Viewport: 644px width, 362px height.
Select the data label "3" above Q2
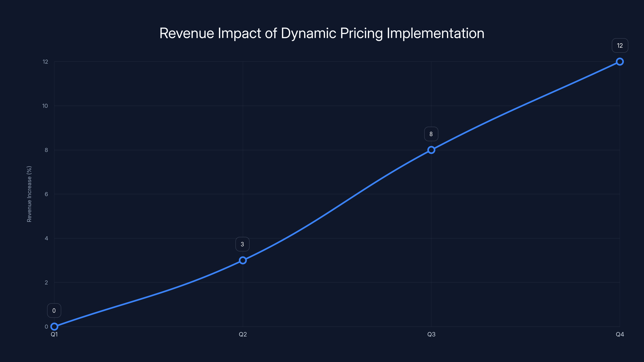(243, 244)
